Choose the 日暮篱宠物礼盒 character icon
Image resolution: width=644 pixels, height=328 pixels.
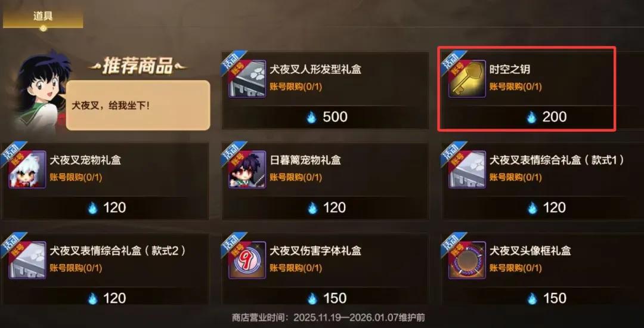[x=247, y=169]
